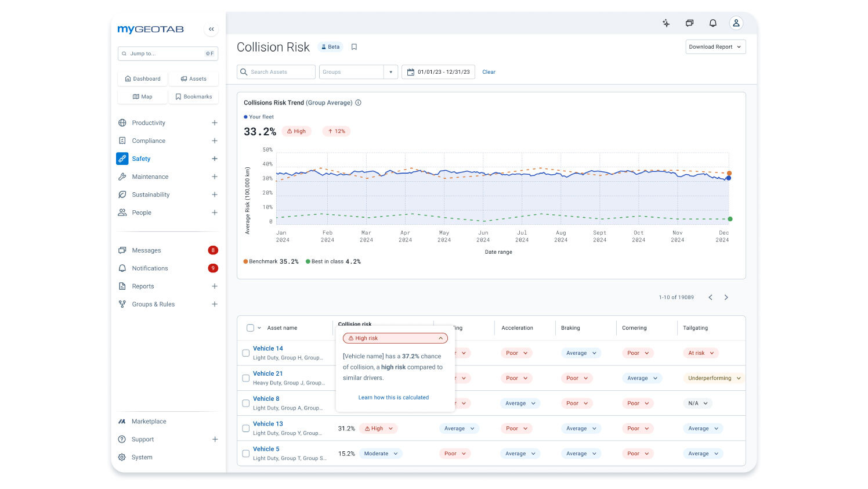Open the user profile icon
This screenshot has height=489, width=868.
click(x=736, y=23)
